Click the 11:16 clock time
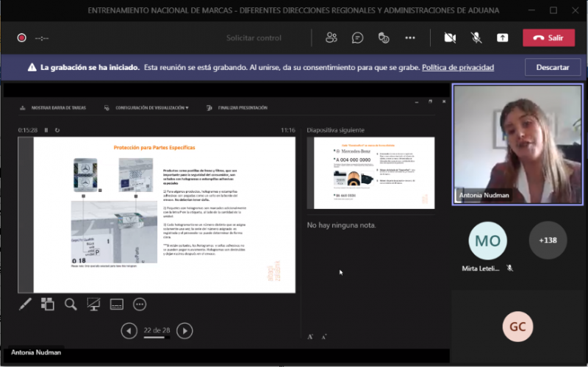Screen dimensions: 588x367 tap(288, 130)
